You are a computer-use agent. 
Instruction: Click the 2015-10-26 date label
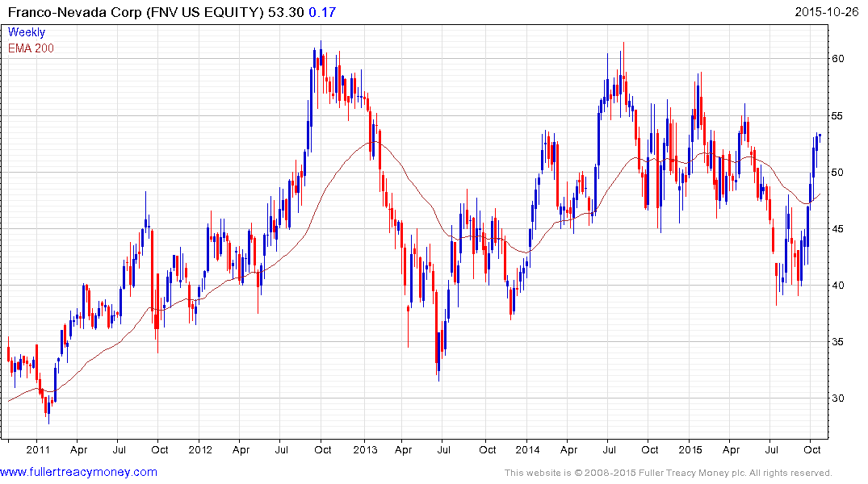pos(827,12)
